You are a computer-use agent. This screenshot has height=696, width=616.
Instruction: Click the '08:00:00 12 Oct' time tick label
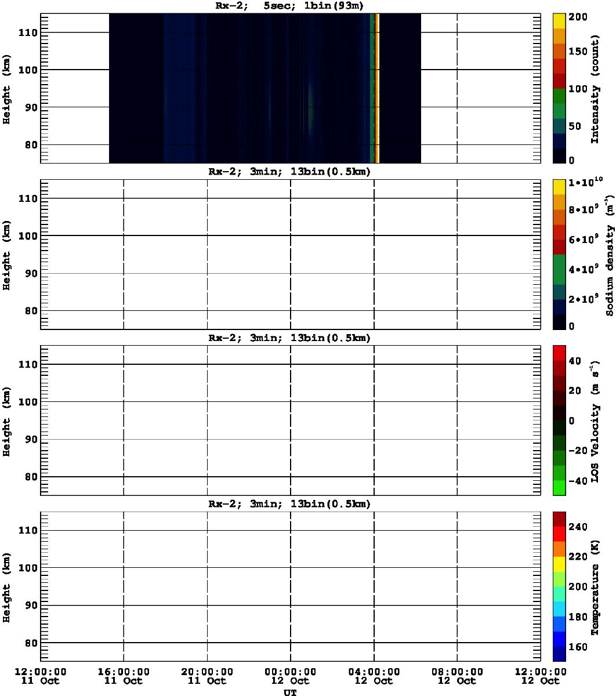pos(457,676)
